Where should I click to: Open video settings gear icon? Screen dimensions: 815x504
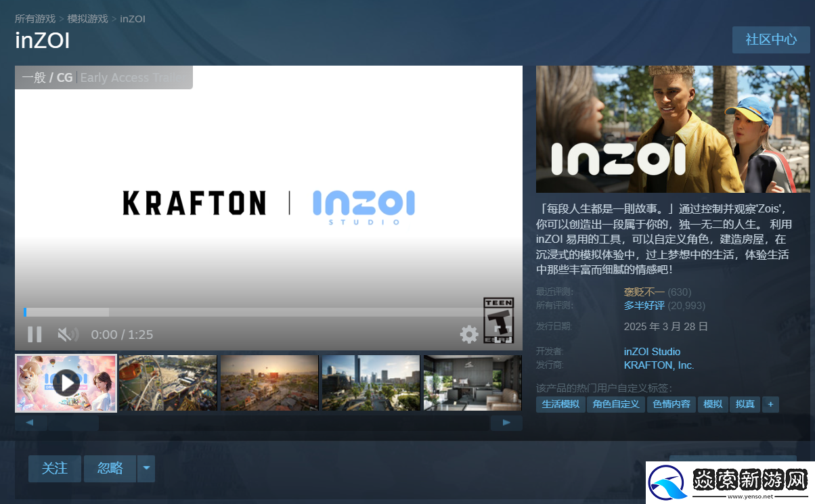(x=468, y=334)
